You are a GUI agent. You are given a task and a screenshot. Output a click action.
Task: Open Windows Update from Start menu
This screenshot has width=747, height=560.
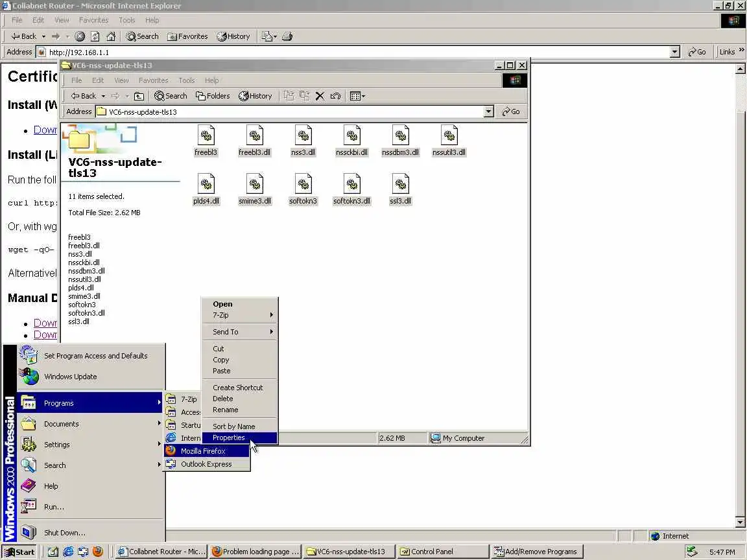[x=91, y=377]
